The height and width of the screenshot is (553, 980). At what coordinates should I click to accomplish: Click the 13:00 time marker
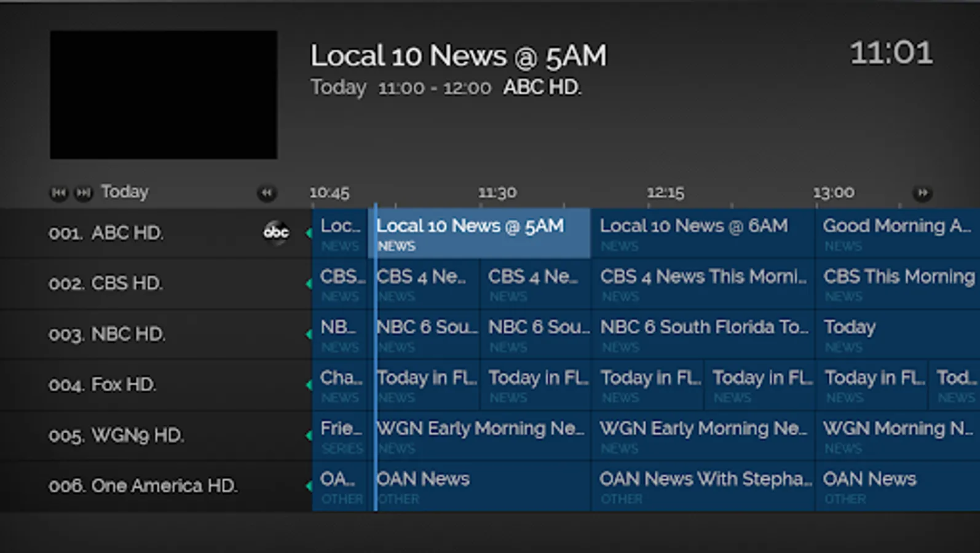click(834, 193)
